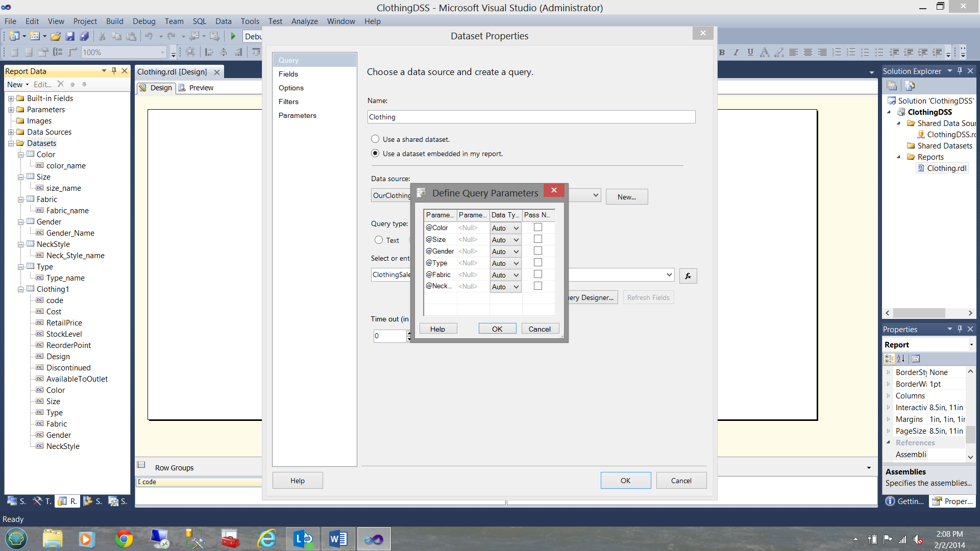This screenshot has height=551, width=980.
Task: Check Pass Null box for @Color
Action: pos(537,228)
